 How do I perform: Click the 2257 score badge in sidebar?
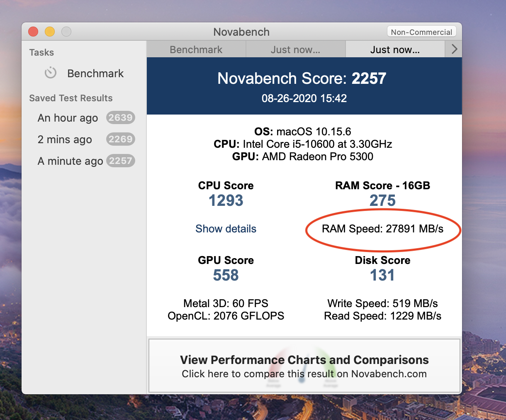120,161
